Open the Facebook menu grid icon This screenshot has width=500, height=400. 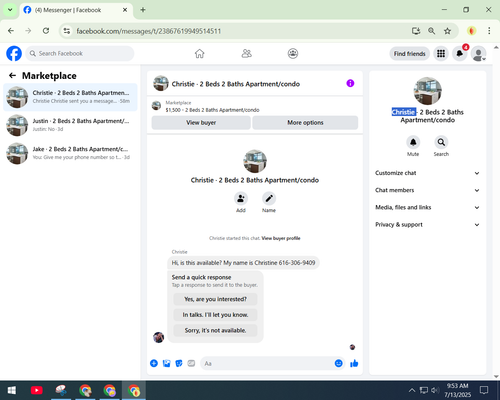coord(441,53)
